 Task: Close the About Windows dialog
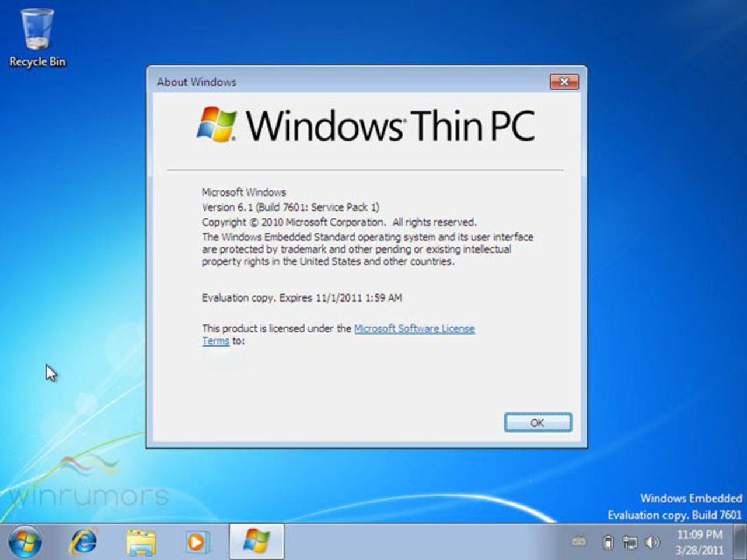click(563, 82)
